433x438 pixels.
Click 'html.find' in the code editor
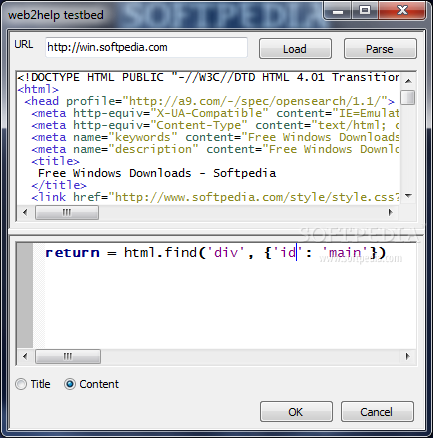coord(160,252)
